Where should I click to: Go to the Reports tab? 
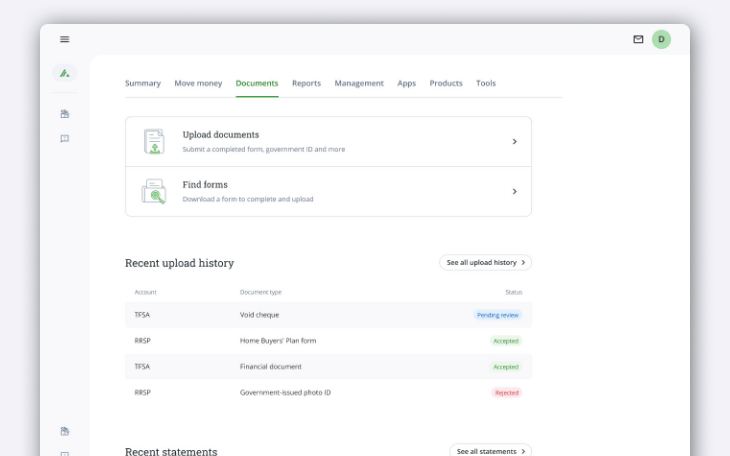click(306, 83)
